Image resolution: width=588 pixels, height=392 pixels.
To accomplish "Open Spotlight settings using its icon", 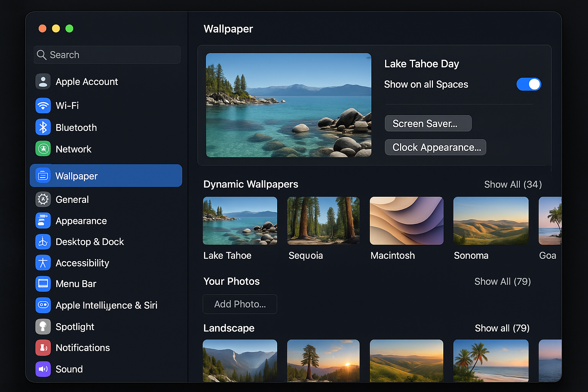I will pos(43,327).
